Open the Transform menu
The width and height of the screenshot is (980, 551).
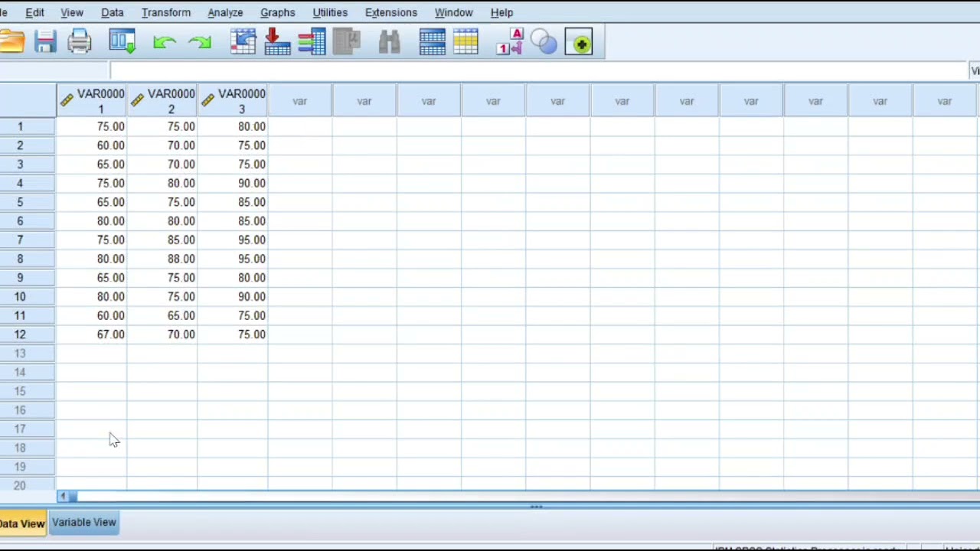[166, 12]
